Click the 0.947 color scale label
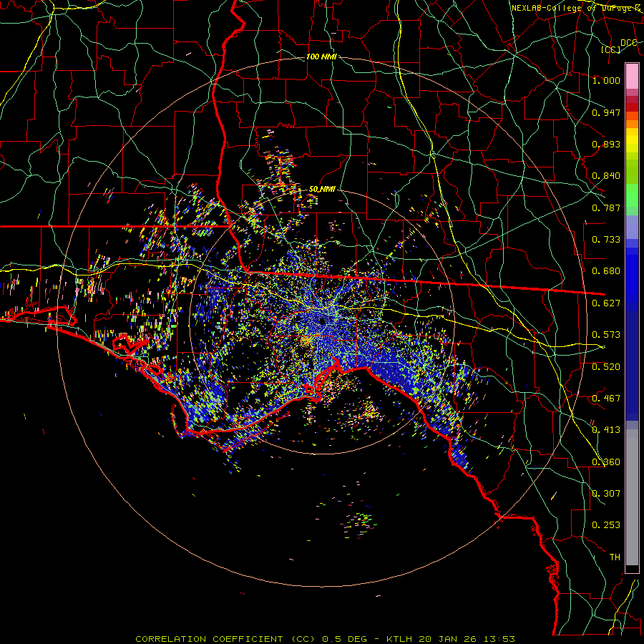The width and height of the screenshot is (644, 644). [x=606, y=112]
